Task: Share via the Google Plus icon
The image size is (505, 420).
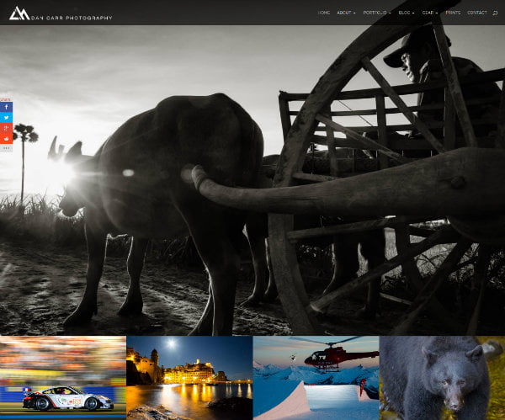Action: click(7, 128)
